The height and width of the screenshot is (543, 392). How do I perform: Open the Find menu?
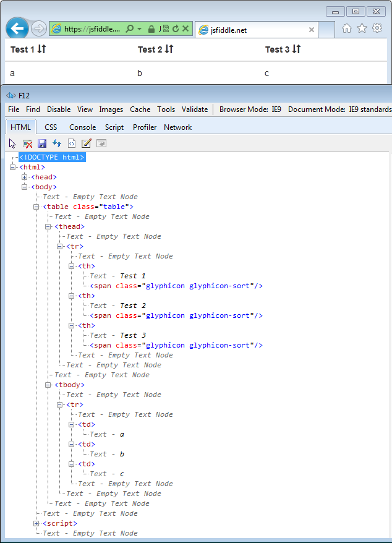33,109
